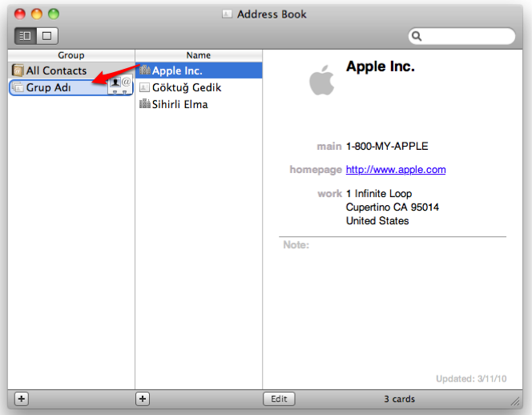The height and width of the screenshot is (415, 532).
Task: Select Apple Inc. contact
Action: click(x=177, y=71)
